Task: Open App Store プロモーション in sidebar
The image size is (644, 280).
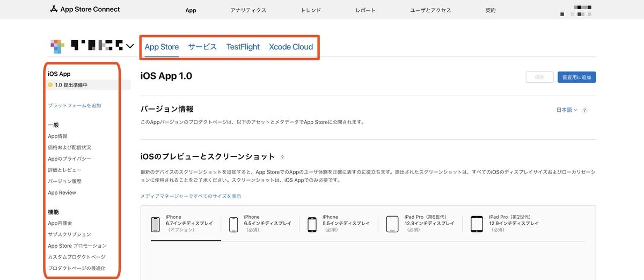Action: click(x=77, y=246)
